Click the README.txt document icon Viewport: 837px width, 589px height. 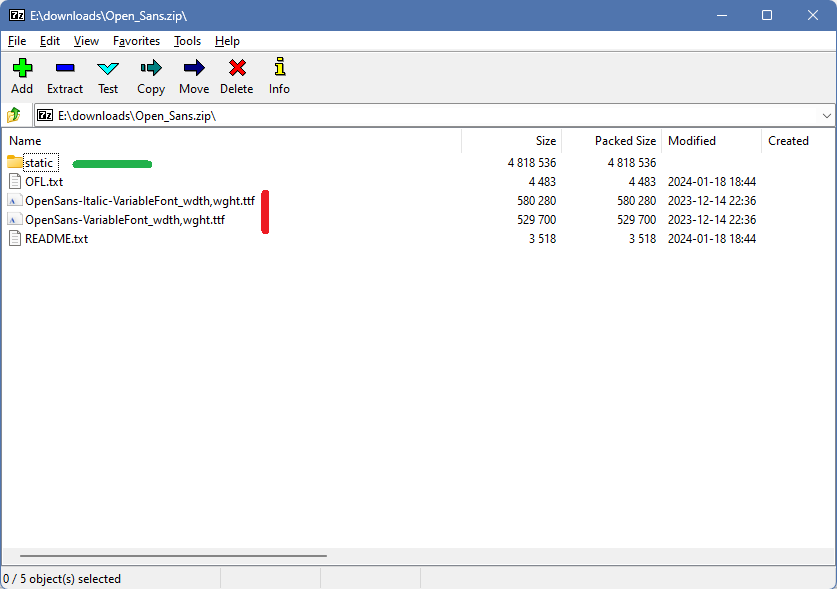tap(15, 238)
